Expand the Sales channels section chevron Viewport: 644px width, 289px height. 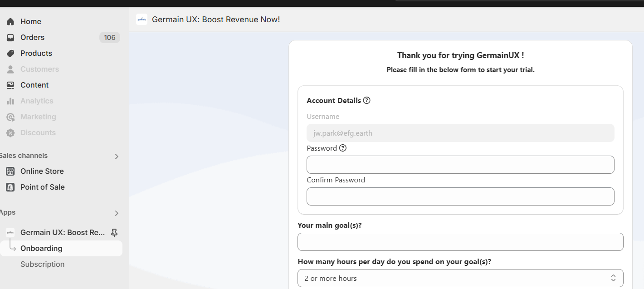click(117, 156)
